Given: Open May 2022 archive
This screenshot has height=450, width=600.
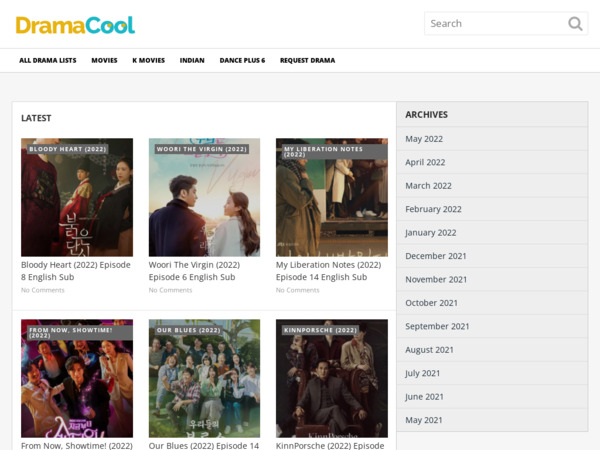Looking at the screenshot, I should click(424, 139).
